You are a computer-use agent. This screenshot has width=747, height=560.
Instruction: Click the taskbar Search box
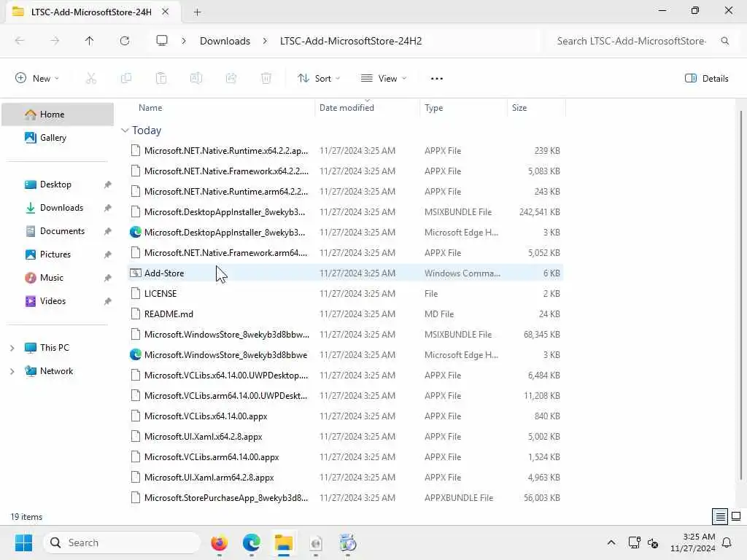122,542
